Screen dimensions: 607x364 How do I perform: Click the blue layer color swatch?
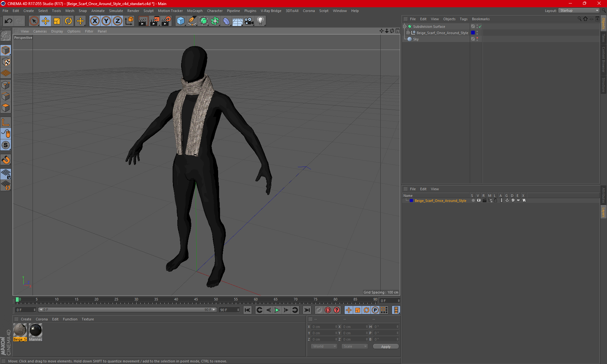click(x=411, y=201)
